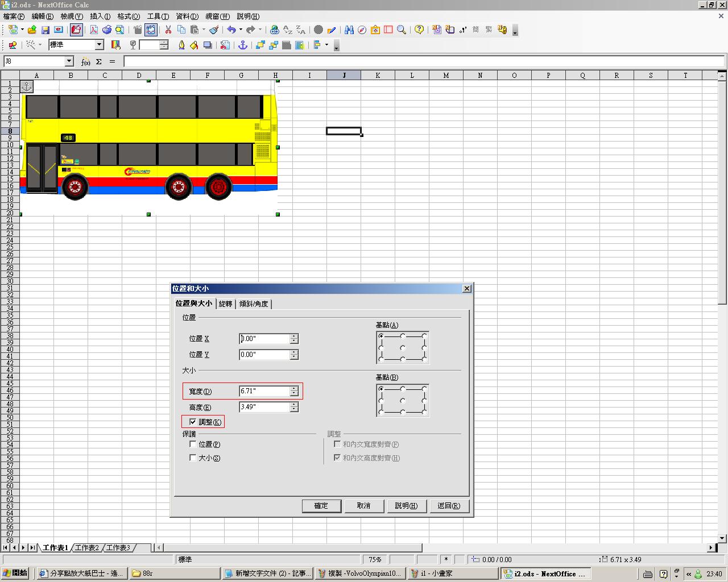The width and height of the screenshot is (728, 582).
Task: Click the 位置 X input field
Action: click(264, 339)
